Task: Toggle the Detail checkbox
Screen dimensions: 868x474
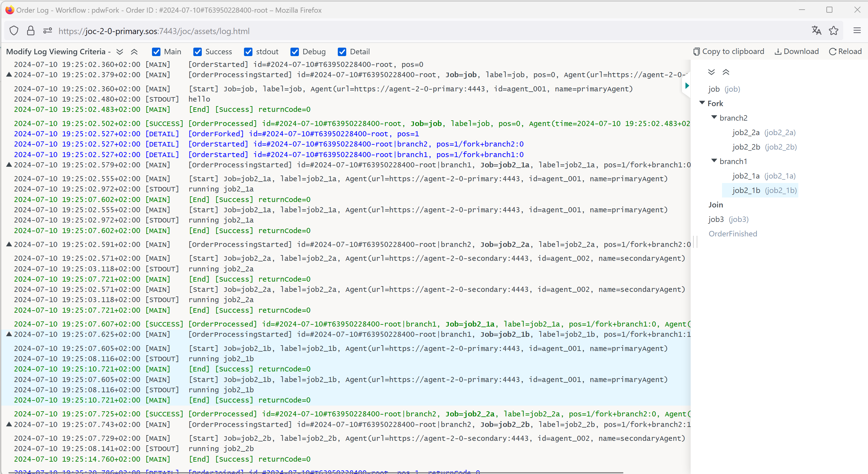Action: coord(342,52)
